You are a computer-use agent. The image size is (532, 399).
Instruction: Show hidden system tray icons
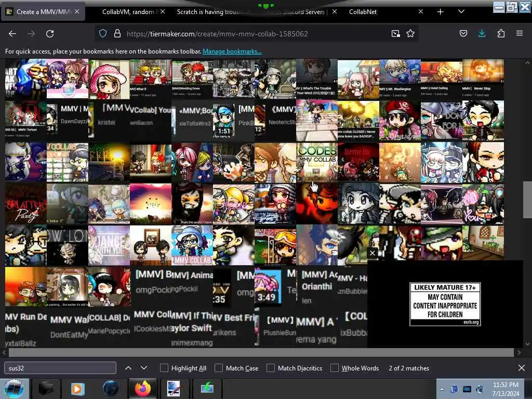pos(442,389)
